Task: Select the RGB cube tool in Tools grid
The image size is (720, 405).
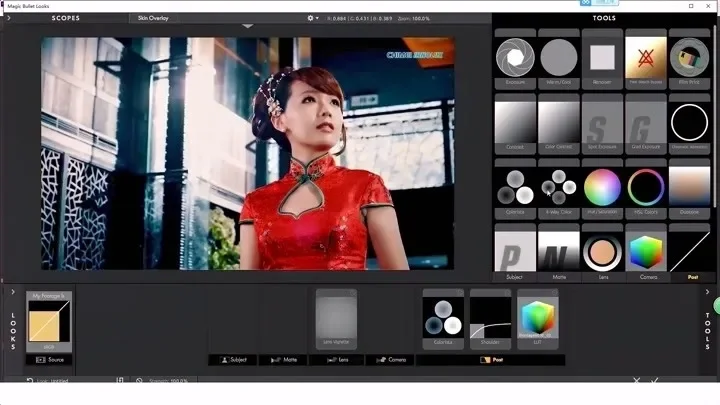Action: 646,250
